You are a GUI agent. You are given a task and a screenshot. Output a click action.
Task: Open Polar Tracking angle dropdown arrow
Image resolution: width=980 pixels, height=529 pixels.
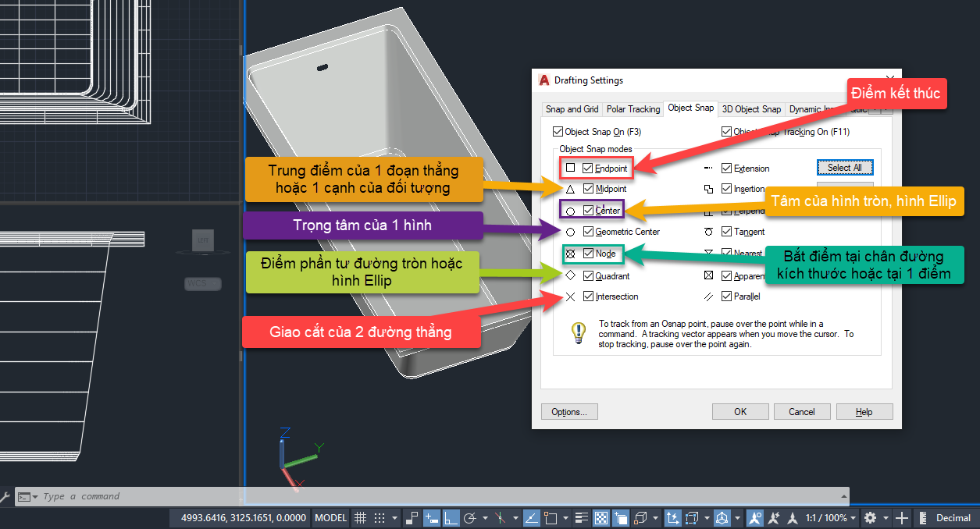tap(485, 517)
